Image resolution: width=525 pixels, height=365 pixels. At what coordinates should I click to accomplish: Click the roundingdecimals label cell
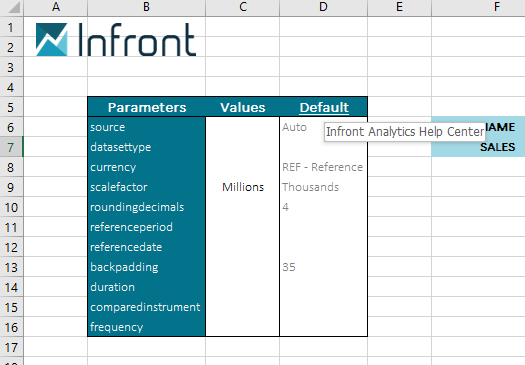tap(147, 207)
